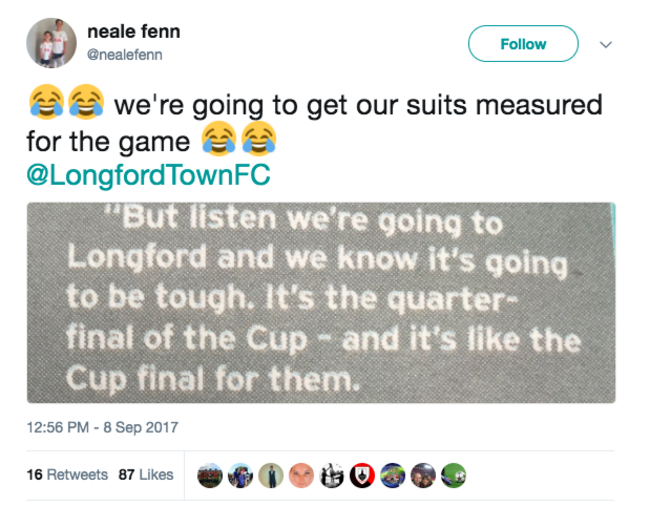Screen dimensions: 650x506
Task: Open the 12:56 PM - 8 Sep 2017 timestamp
Action: point(102,427)
